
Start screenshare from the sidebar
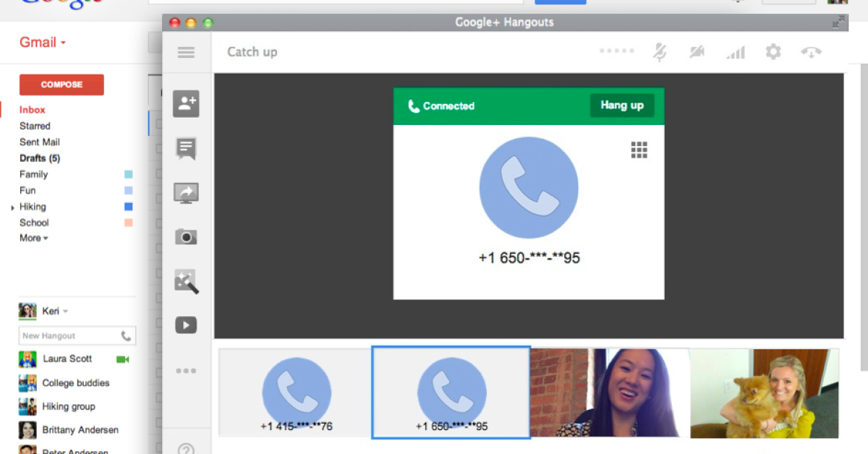click(x=186, y=193)
